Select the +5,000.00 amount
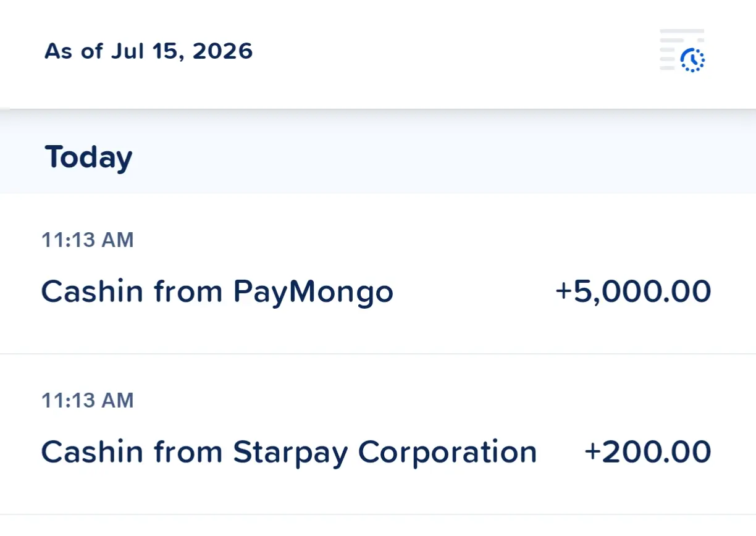The height and width of the screenshot is (536, 756). (633, 291)
